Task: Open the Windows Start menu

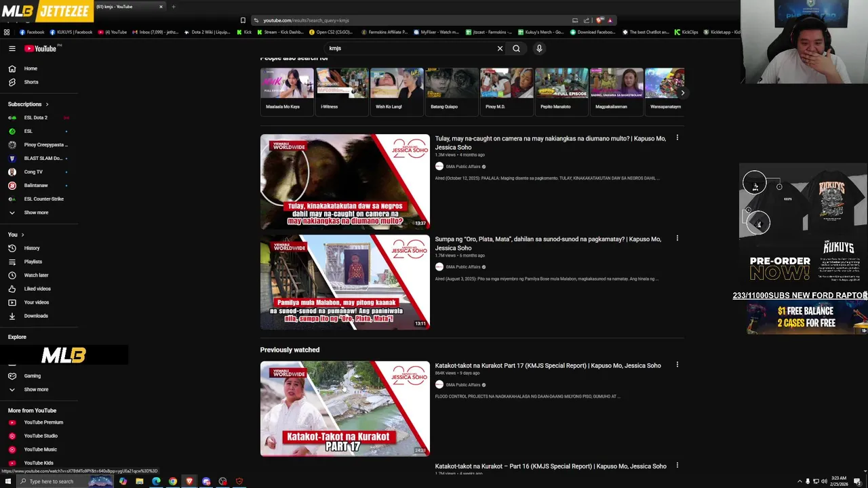Action: tap(7, 482)
